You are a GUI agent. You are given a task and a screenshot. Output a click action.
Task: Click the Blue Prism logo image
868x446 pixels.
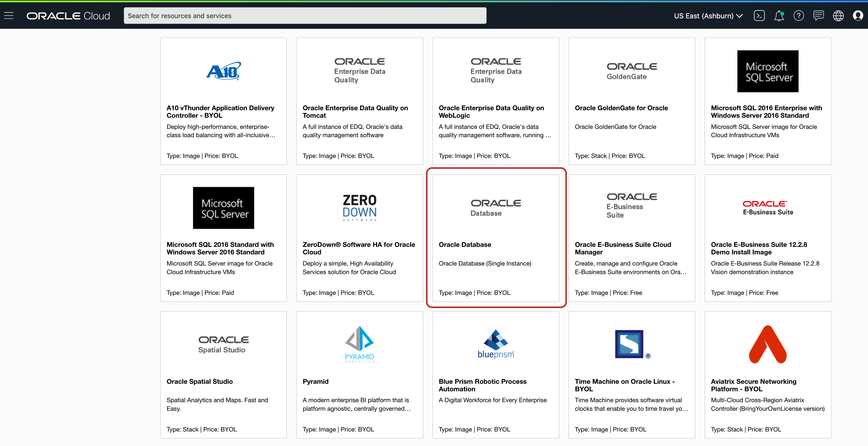496,344
